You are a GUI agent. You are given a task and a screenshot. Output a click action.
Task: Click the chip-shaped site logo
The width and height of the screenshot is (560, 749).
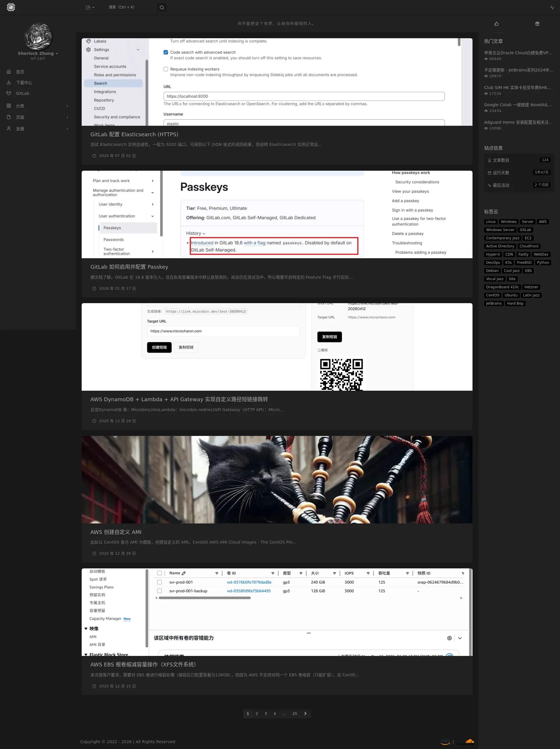point(11,7)
